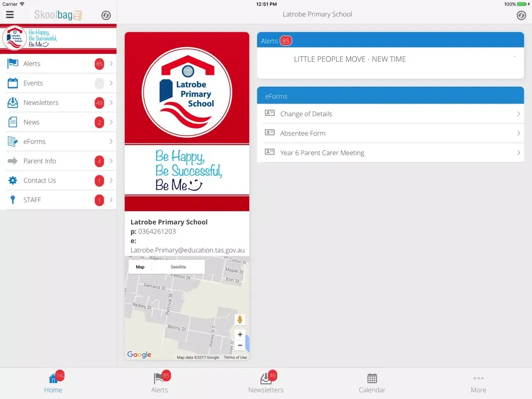Tap the refresh icon in Latrobe header
The height and width of the screenshot is (399, 532).
[521, 15]
